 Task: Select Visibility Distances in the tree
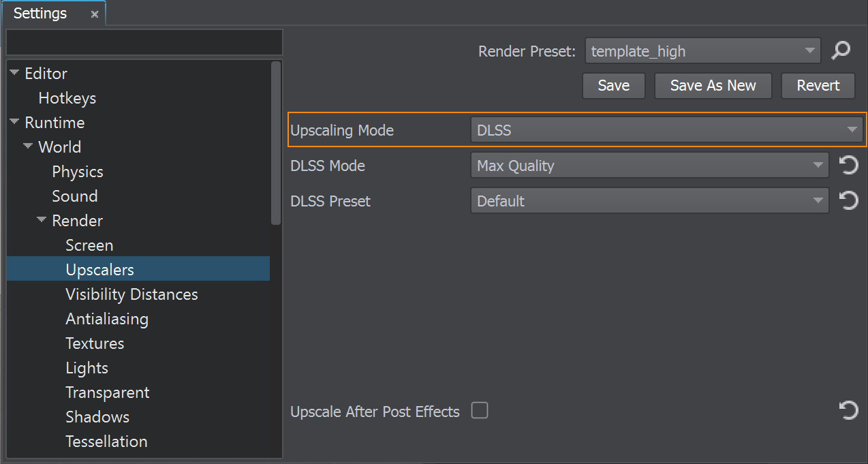pyautogui.click(x=131, y=294)
